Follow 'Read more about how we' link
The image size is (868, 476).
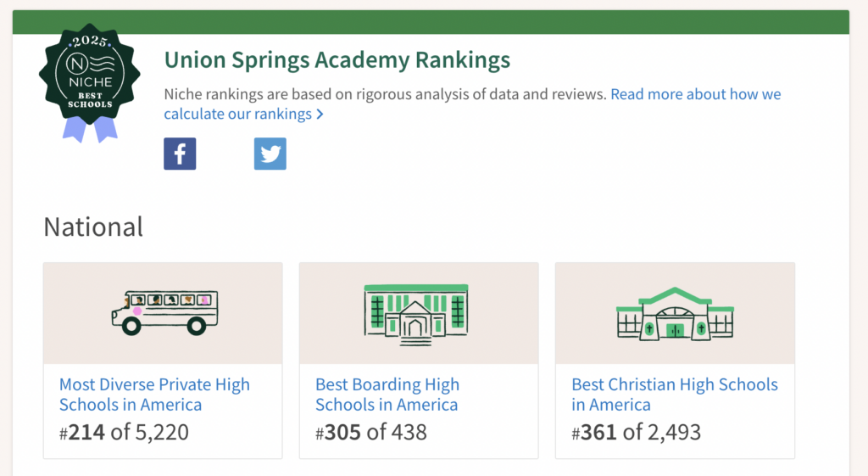[x=696, y=94]
